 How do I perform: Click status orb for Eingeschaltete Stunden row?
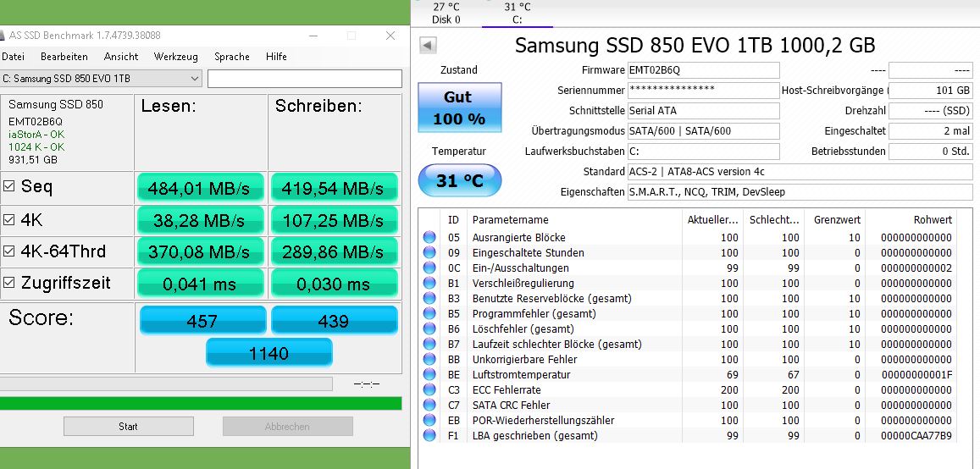point(429,253)
